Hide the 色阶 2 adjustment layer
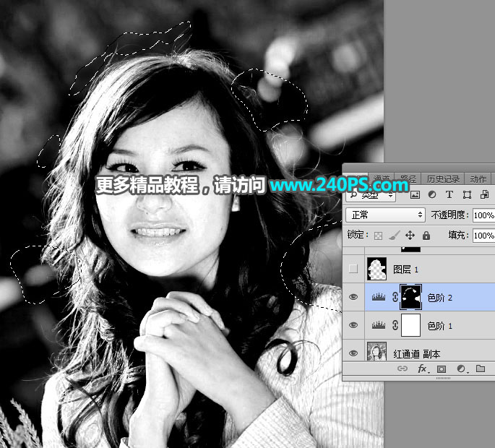495x448 pixels. [353, 297]
